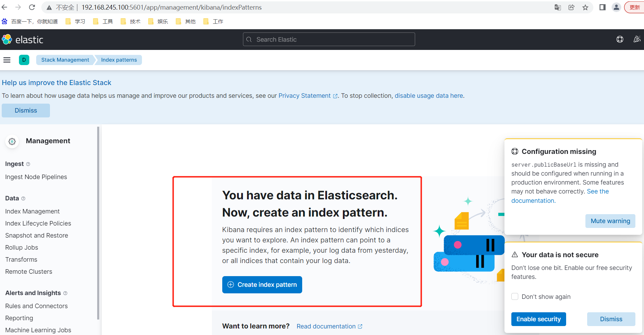This screenshot has height=335, width=644.
Task: Click the Elastic logo
Action: (x=22, y=40)
